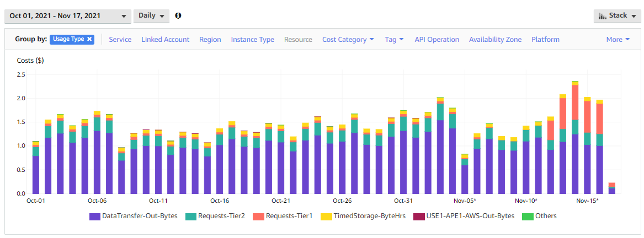Group by Region

point(210,40)
